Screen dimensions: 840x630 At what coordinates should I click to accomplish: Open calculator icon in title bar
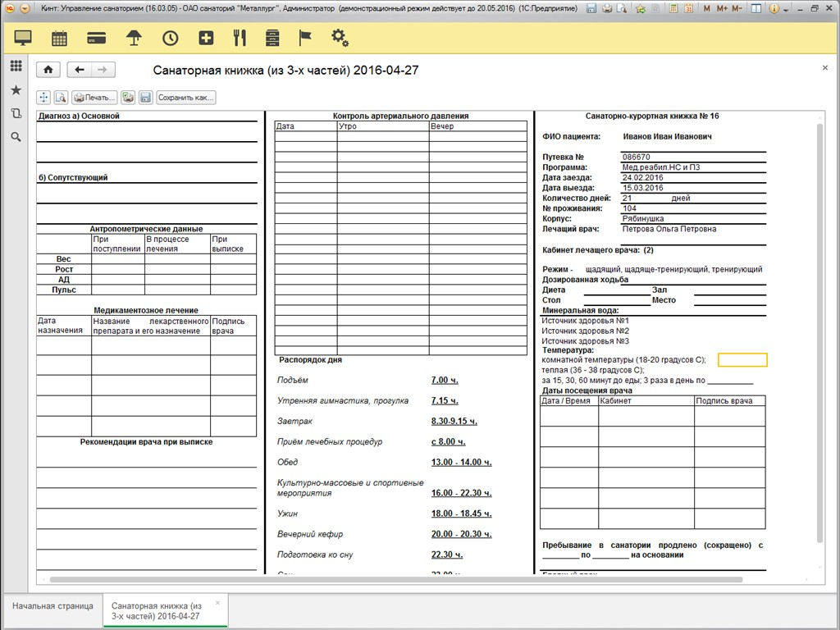[x=674, y=8]
